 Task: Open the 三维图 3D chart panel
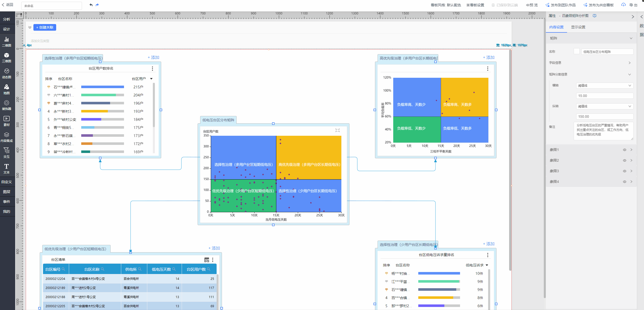[x=7, y=57]
